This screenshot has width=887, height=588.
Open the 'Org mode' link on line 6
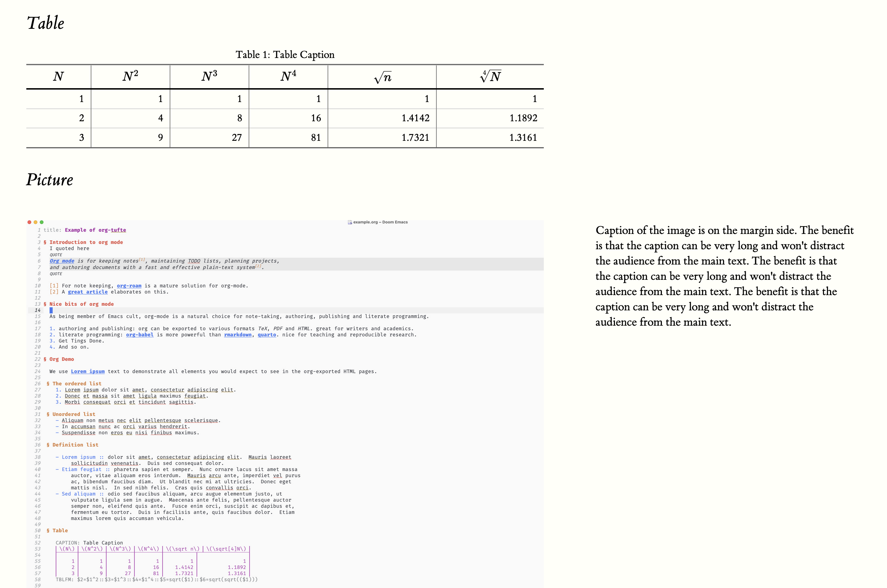[62, 261]
